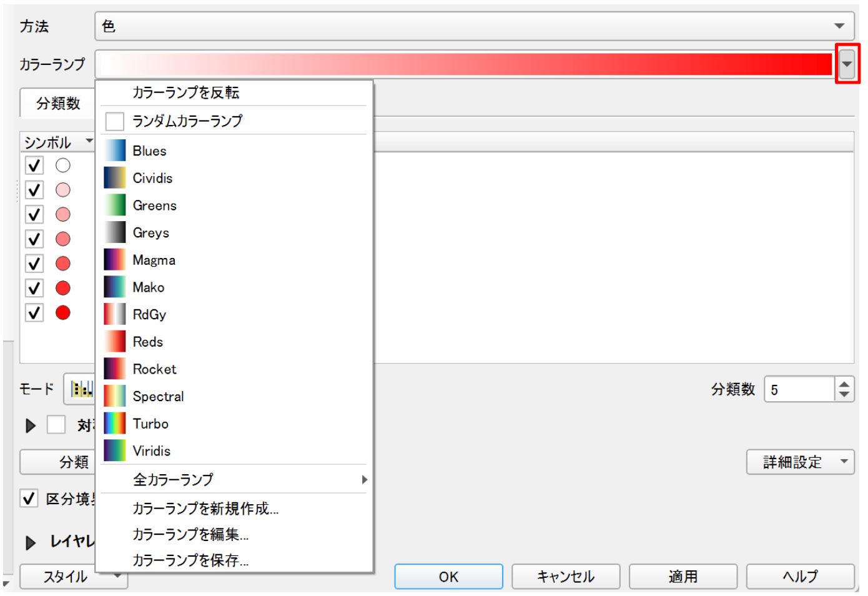Choose the Turbo color ramp swatch

[115, 424]
